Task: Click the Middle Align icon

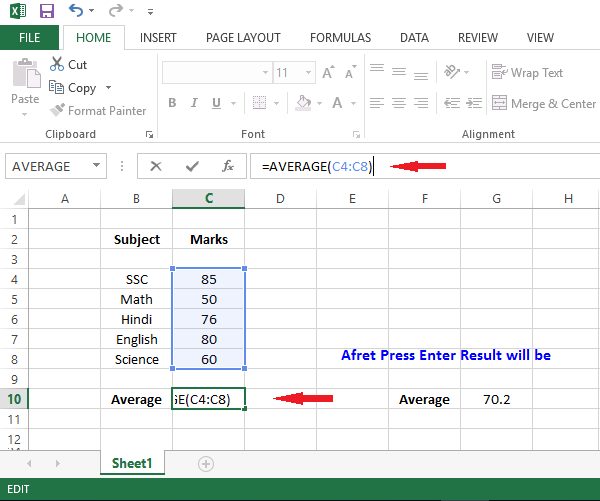Action: coord(399,72)
